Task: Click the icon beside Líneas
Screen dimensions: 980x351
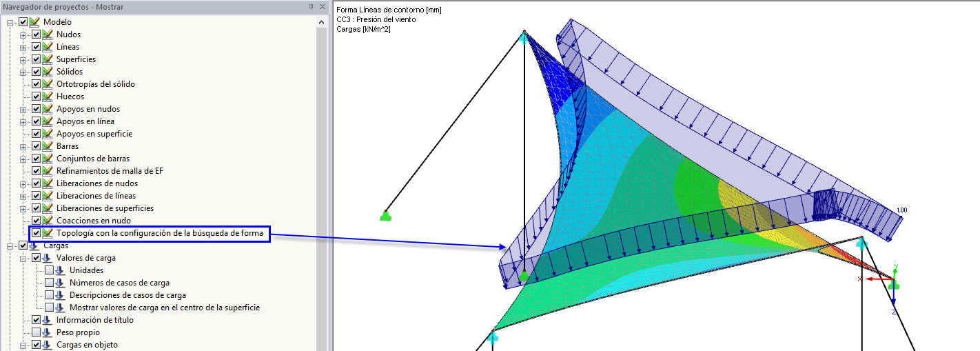Action: [47, 47]
